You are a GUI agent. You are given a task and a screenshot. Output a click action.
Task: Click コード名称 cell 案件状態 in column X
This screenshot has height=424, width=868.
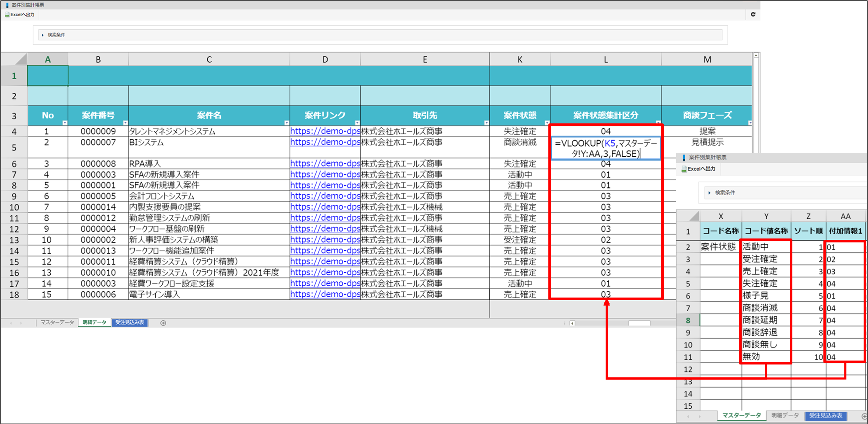tap(721, 247)
